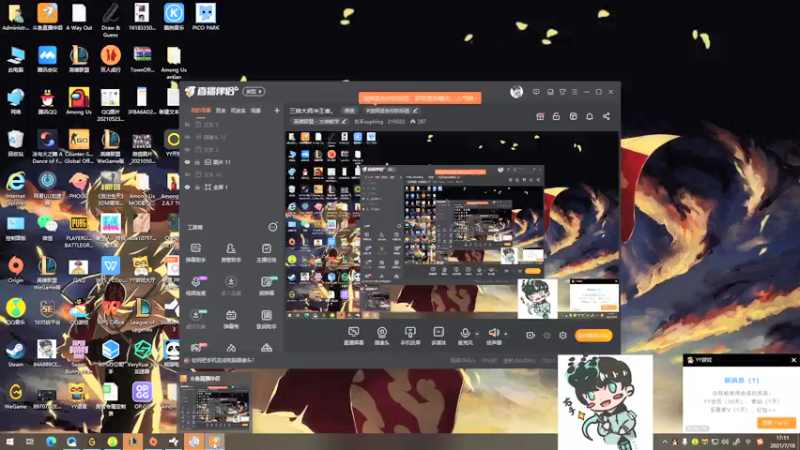Toggle the lock on 全屏 1 source
800x450 pixels.
pyautogui.click(x=197, y=187)
